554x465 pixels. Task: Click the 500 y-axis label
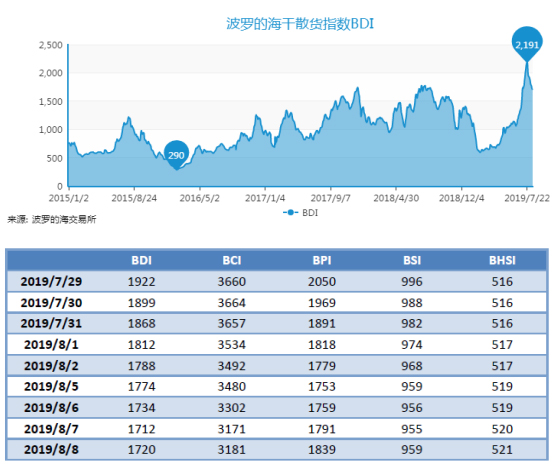[x=55, y=158]
